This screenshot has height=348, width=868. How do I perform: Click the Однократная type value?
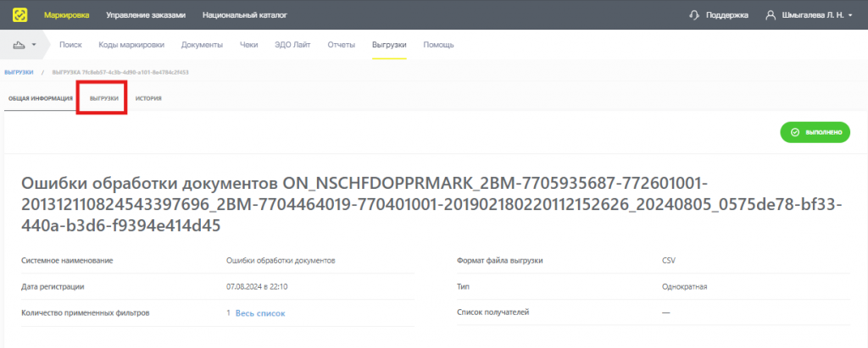coord(684,286)
